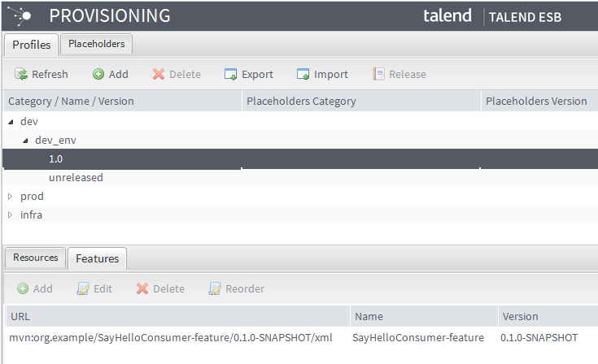Click the red Delete profile icon
The image size is (598, 364).
point(159,75)
